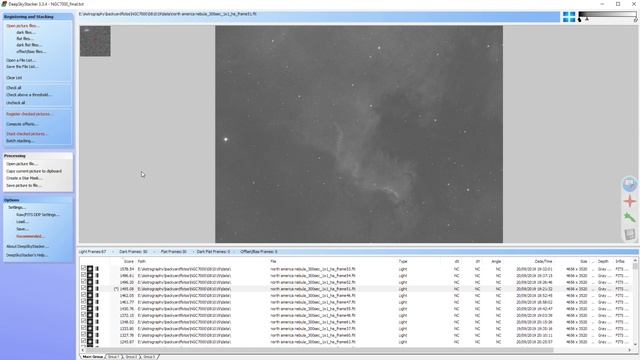The height and width of the screenshot is (360, 640).
Task: Click dark files link
Action: pyautogui.click(x=25, y=32)
